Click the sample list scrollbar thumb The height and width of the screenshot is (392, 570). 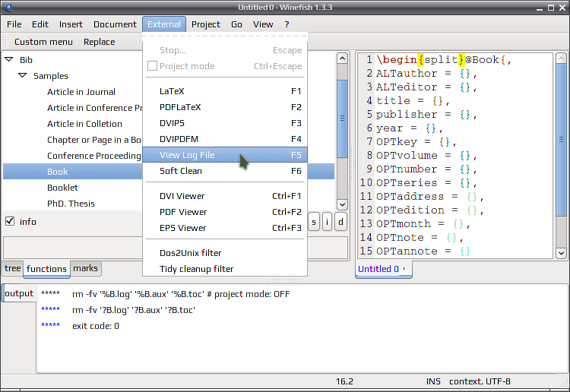[342, 119]
